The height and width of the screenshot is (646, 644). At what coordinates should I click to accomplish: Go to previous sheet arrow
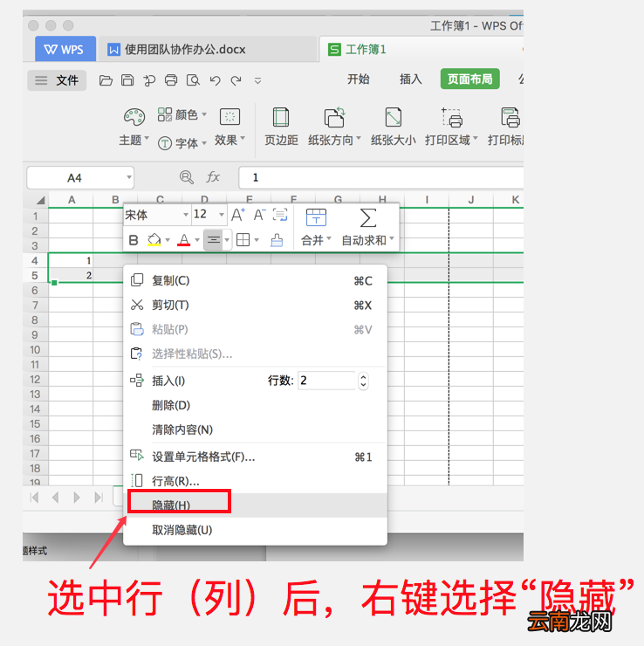(56, 498)
